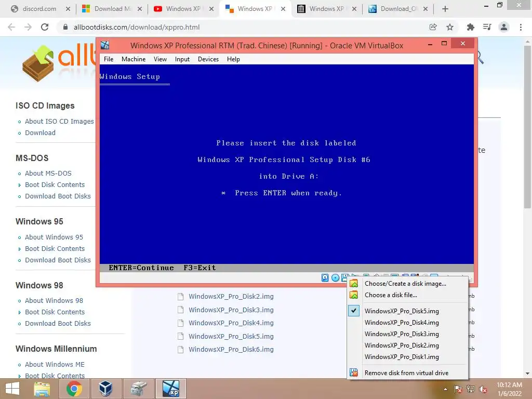532x399 pixels.
Task: Click the floppy drive indicator in VirtualBox status bar
Action: (345, 277)
